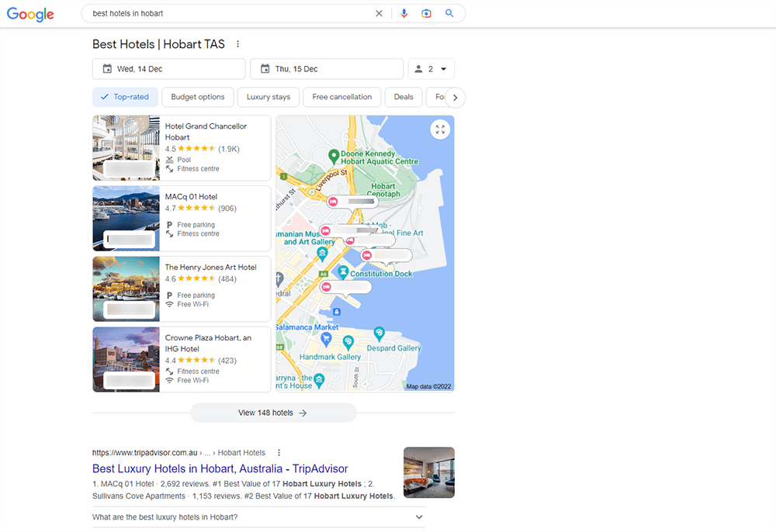Select the Budget options filter

pos(197,97)
